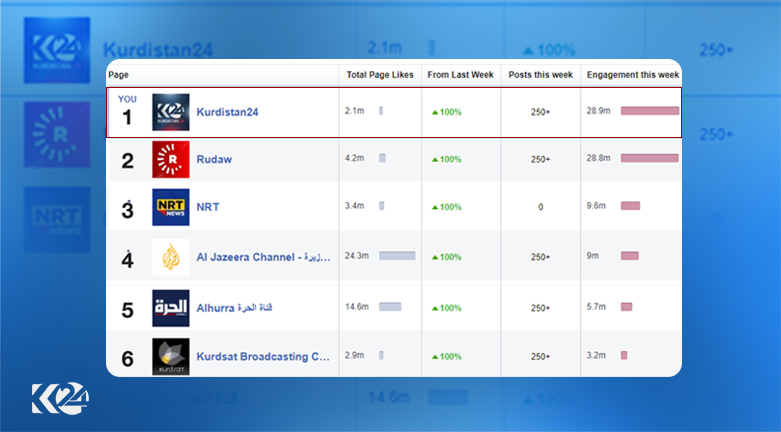Click Kurdsat's 3.2m engagement value

596,355
